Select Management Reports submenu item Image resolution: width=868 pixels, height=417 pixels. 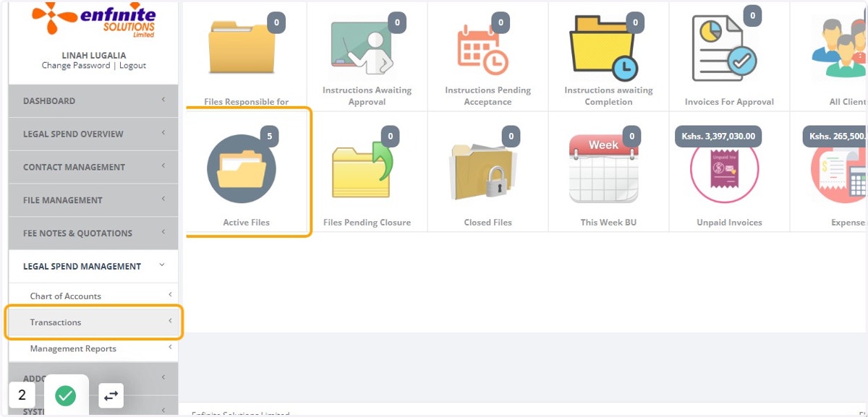pos(93,348)
